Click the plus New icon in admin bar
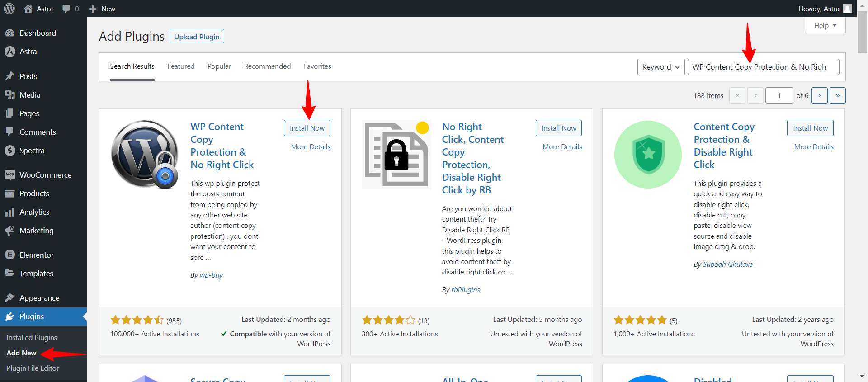This screenshot has width=868, height=382. pos(93,9)
